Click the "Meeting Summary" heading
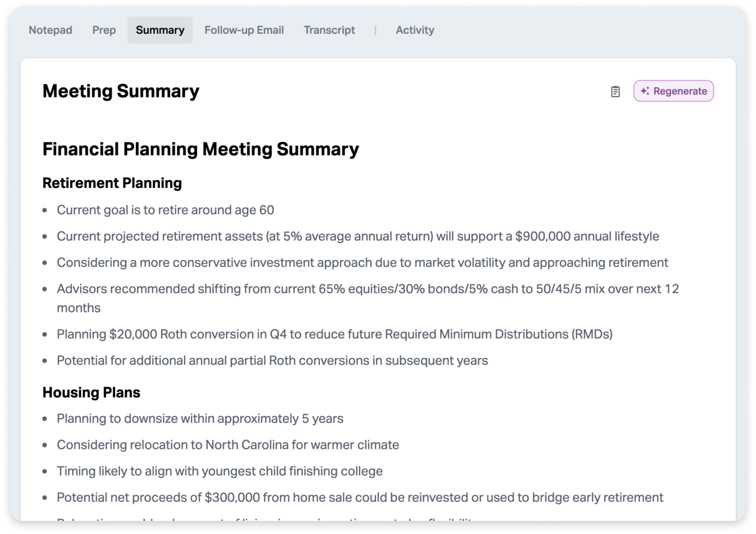 coord(121,91)
